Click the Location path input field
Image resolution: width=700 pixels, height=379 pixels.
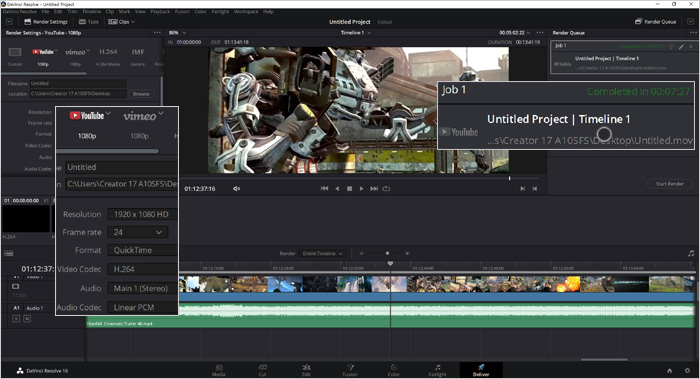78,94
